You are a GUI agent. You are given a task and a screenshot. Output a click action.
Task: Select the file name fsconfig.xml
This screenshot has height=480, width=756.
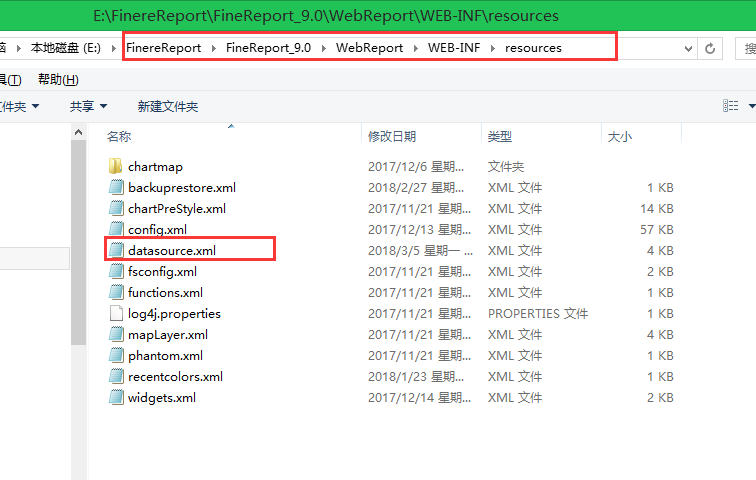pos(162,272)
